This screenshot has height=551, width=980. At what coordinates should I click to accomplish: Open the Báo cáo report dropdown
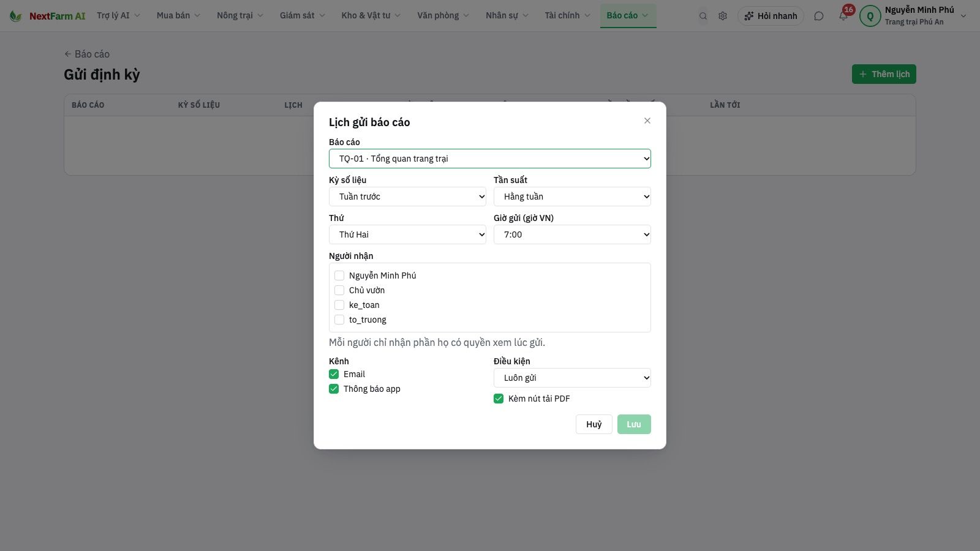pyautogui.click(x=490, y=159)
